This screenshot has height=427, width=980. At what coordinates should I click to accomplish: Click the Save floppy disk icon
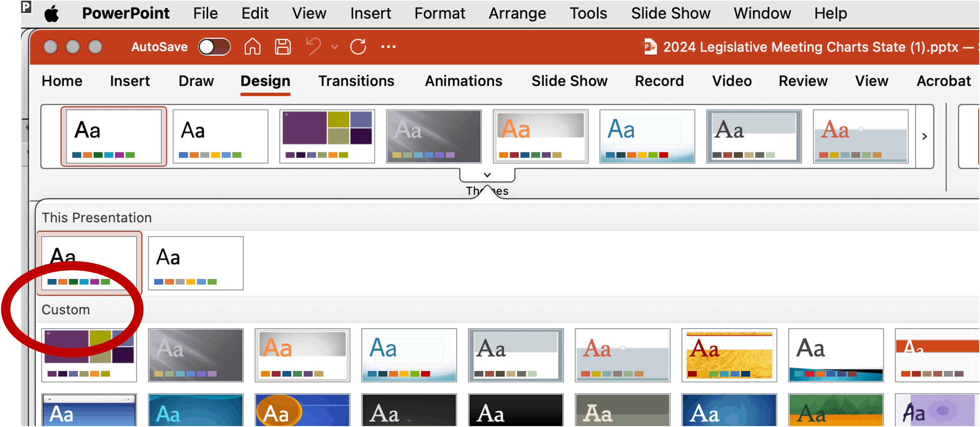pos(283,47)
